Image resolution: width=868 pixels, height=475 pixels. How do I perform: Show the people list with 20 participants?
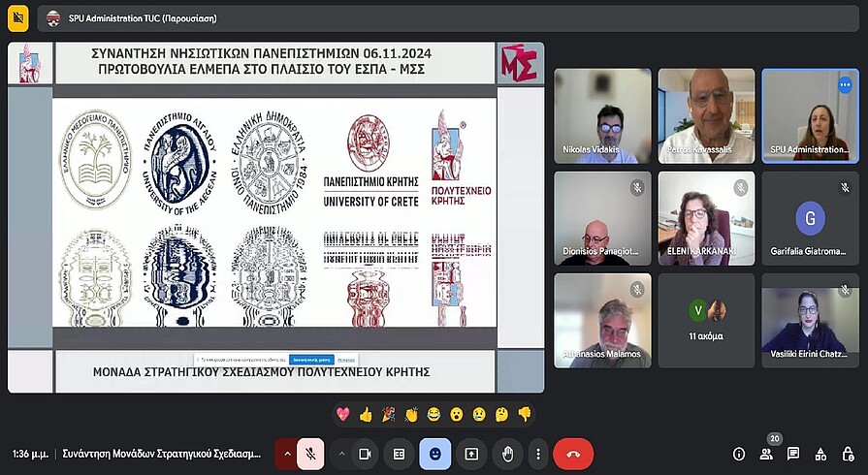pos(766,455)
